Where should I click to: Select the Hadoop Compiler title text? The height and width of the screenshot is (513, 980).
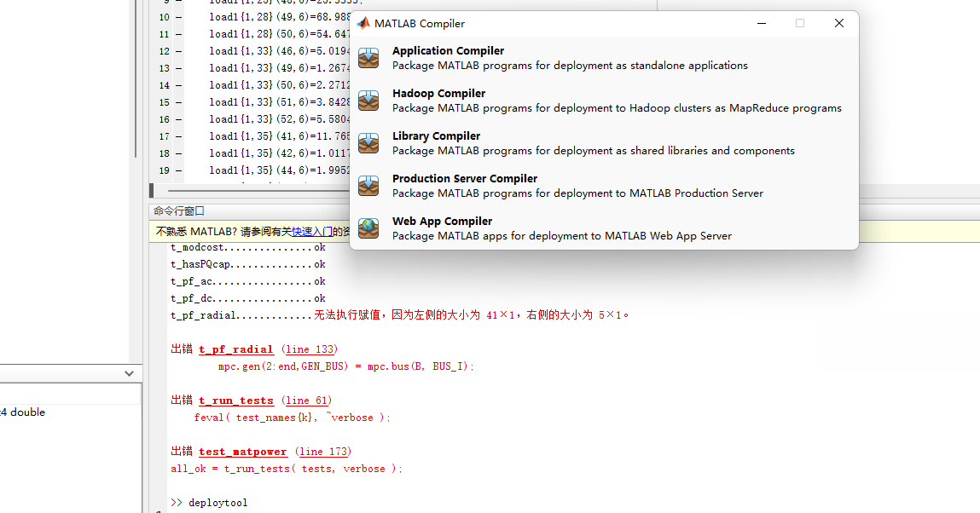438,93
